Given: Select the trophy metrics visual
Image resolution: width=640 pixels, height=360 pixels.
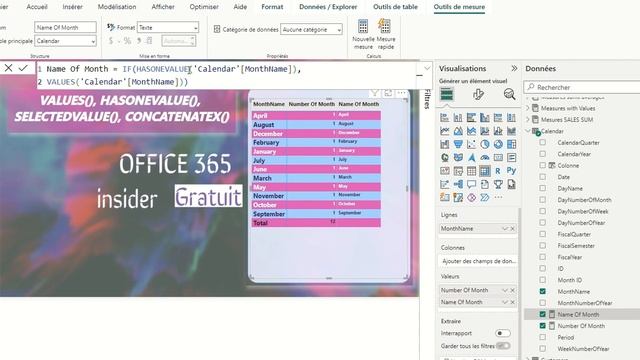Looking at the screenshot, I should tap(498, 184).
